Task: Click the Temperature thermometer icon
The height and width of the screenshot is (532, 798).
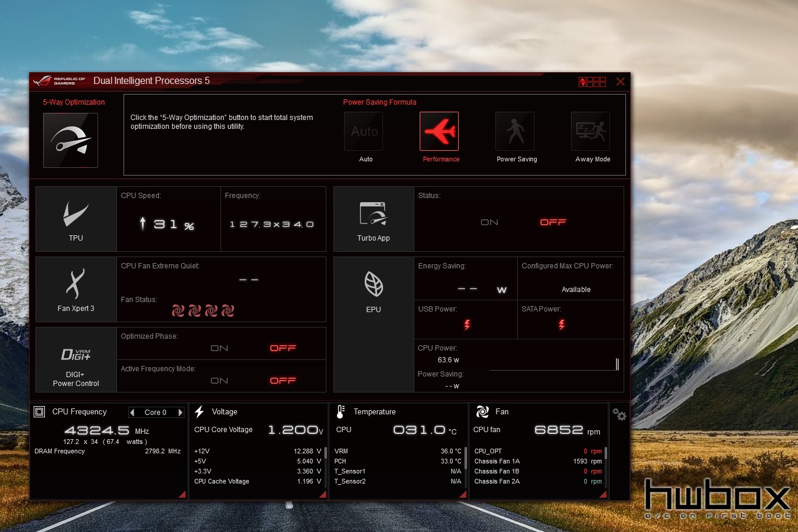Action: (340, 411)
